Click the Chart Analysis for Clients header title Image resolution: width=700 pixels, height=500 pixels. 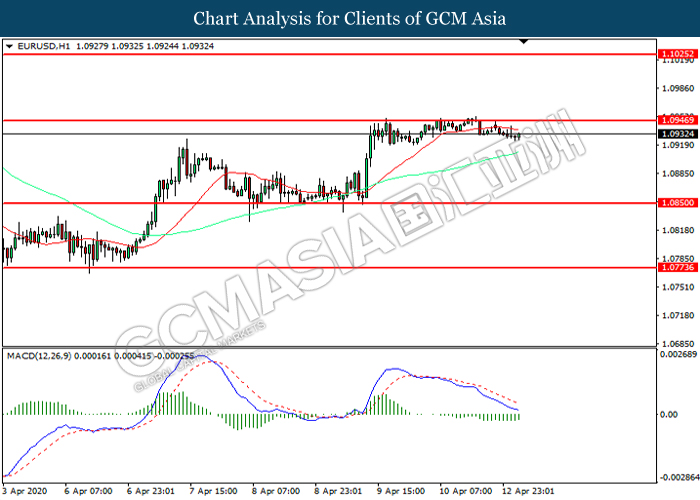pos(350,18)
